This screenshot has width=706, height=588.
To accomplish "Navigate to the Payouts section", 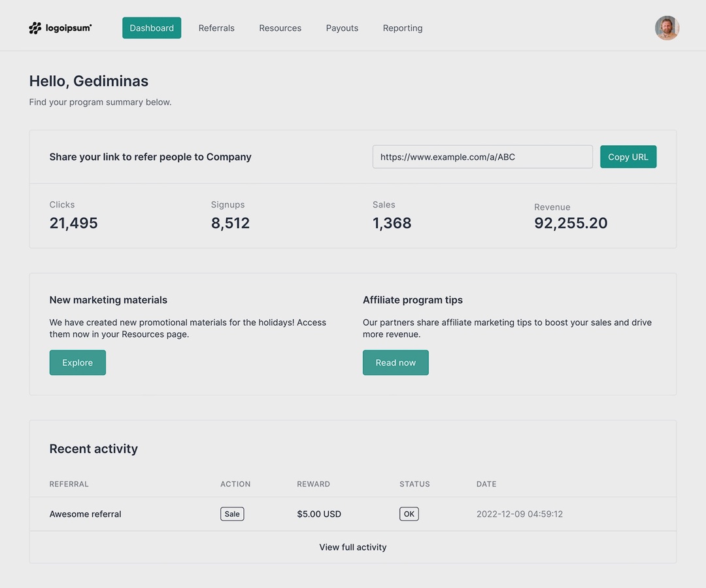I will point(342,27).
